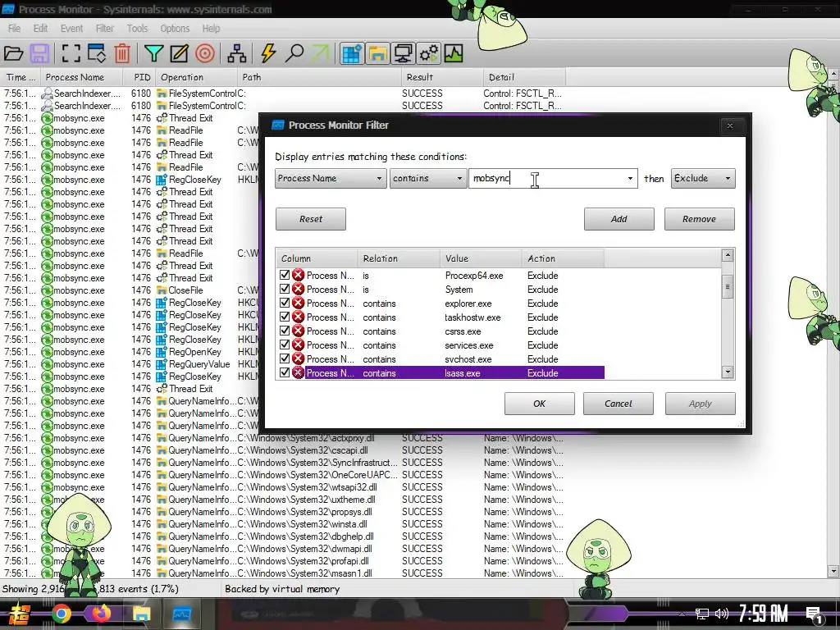The image size is (840, 630).
Task: Toggle the Autoscroll toolbar icon
Action: tap(97, 53)
